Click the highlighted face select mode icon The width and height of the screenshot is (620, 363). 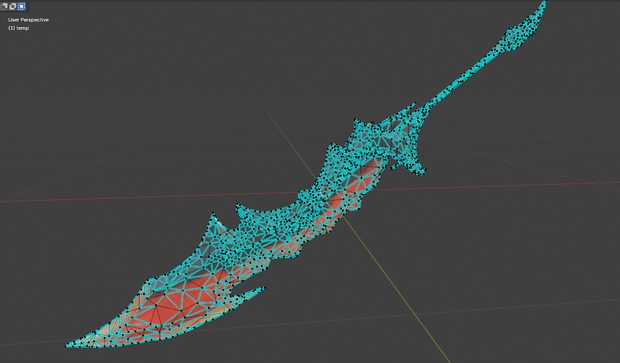pos(21,6)
